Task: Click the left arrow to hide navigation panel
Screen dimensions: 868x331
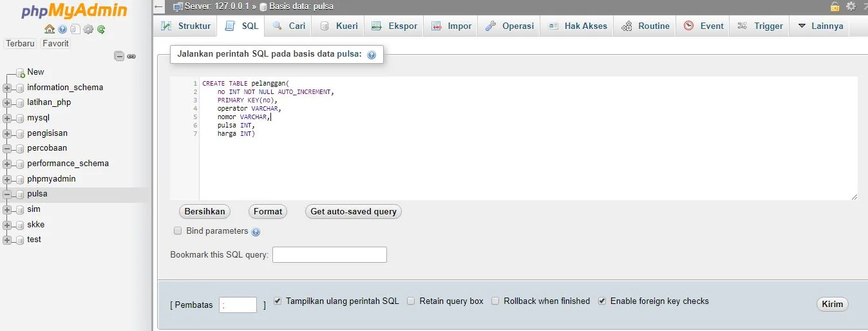Action: (x=159, y=7)
